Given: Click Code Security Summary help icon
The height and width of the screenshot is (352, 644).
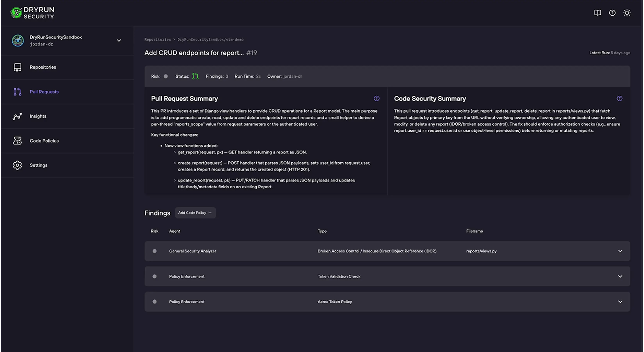Looking at the screenshot, I should (619, 99).
